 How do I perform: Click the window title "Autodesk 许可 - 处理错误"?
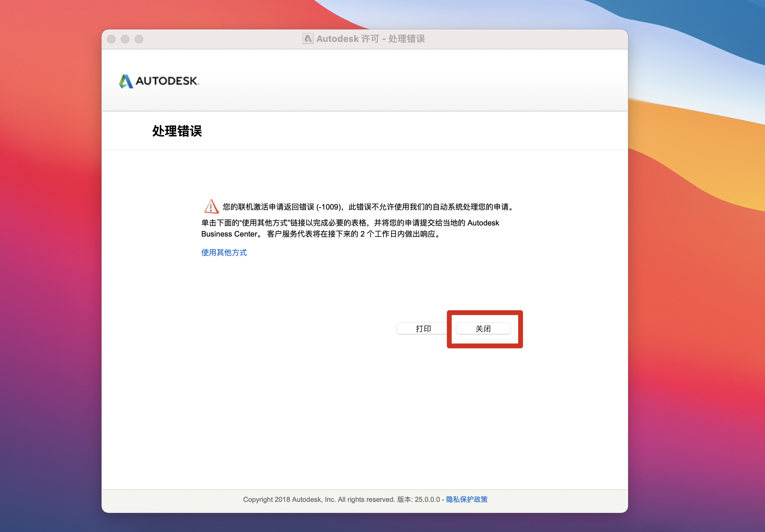[370, 39]
